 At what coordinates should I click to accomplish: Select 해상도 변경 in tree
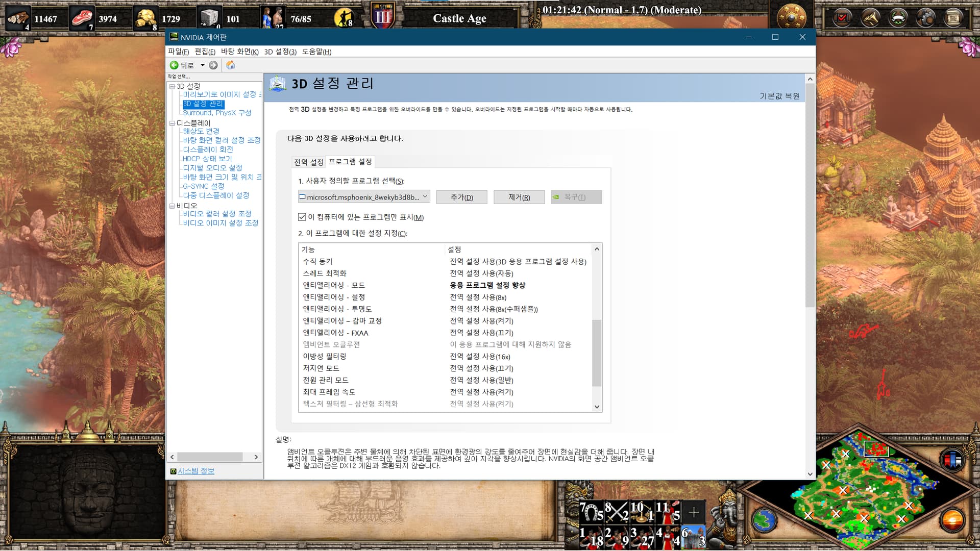coord(201,131)
